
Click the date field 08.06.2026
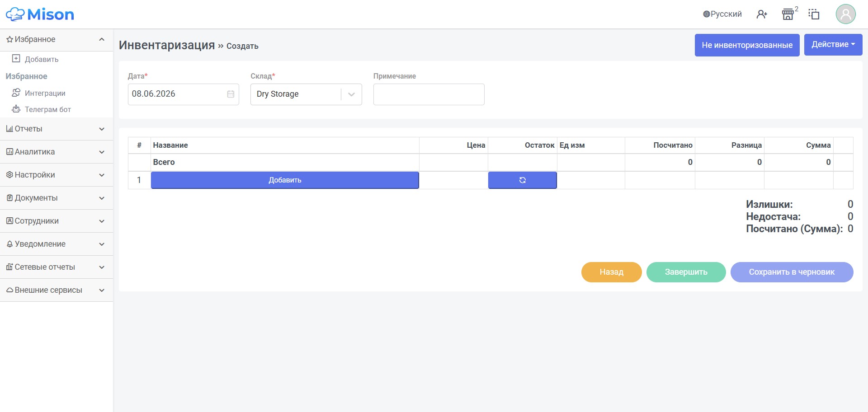[183, 94]
